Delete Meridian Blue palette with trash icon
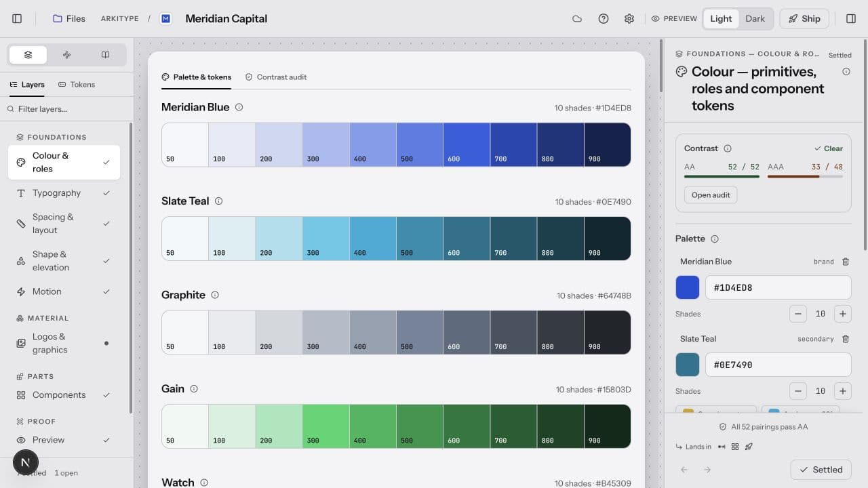The height and width of the screenshot is (488, 868). 846,262
